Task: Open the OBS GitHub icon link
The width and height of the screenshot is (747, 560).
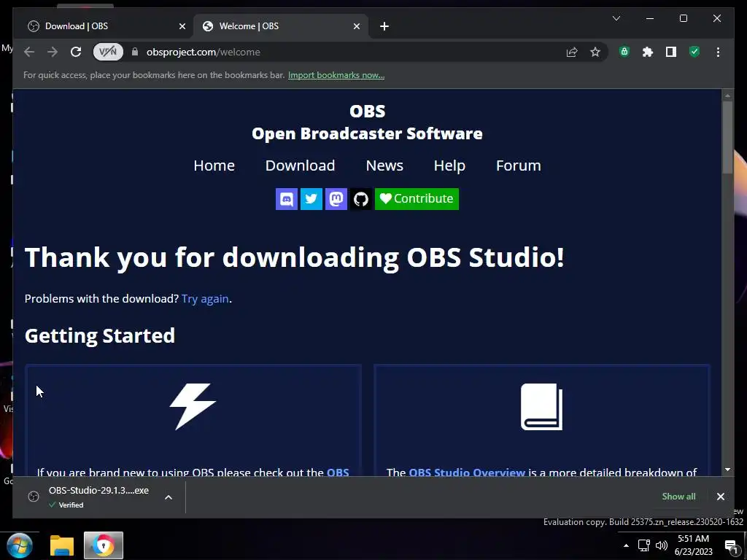Action: click(360, 198)
